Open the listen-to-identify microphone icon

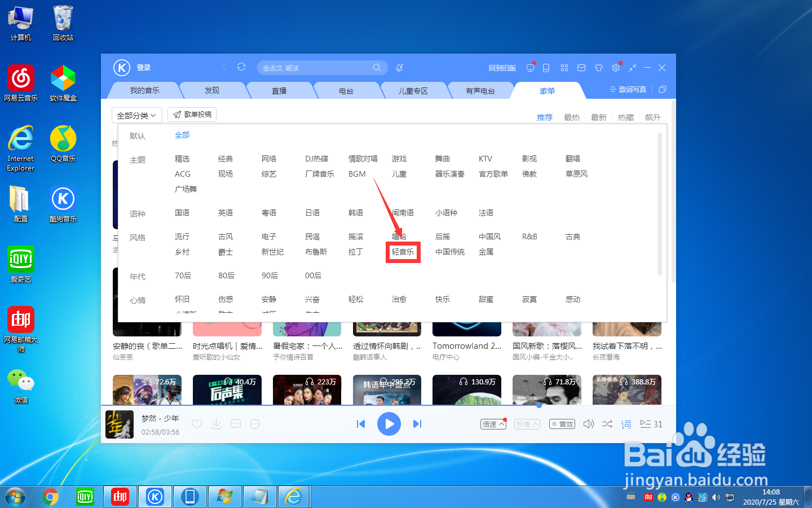399,68
